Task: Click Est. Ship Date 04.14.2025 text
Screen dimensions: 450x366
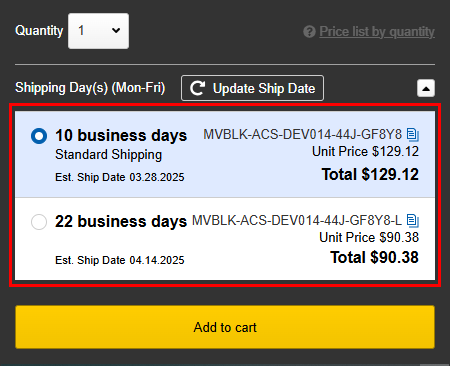Action: tap(120, 260)
